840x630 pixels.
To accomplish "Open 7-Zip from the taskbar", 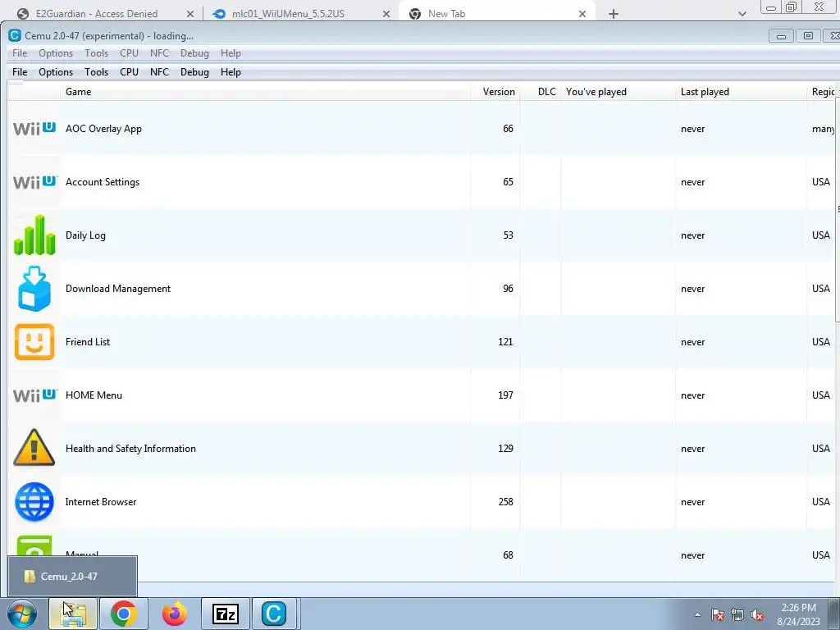I will pyautogui.click(x=225, y=614).
